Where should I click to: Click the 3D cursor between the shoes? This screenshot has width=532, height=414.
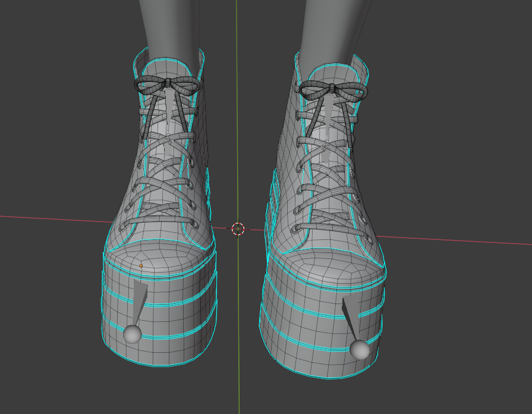point(238,229)
